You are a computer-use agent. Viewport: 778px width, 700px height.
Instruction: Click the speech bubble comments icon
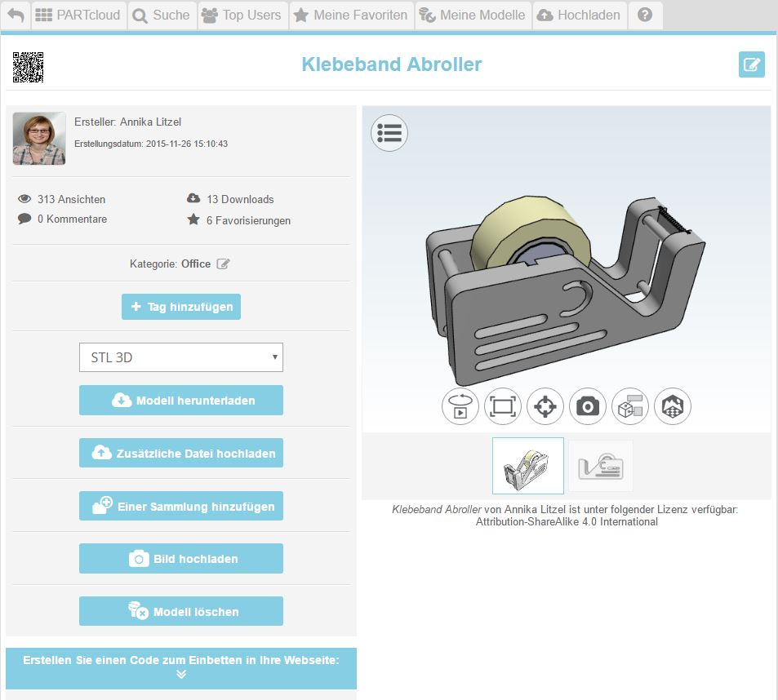point(24,219)
